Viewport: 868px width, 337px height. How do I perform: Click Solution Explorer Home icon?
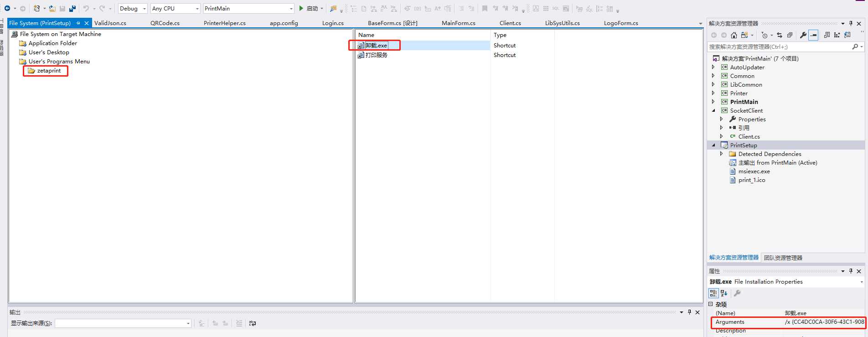734,35
